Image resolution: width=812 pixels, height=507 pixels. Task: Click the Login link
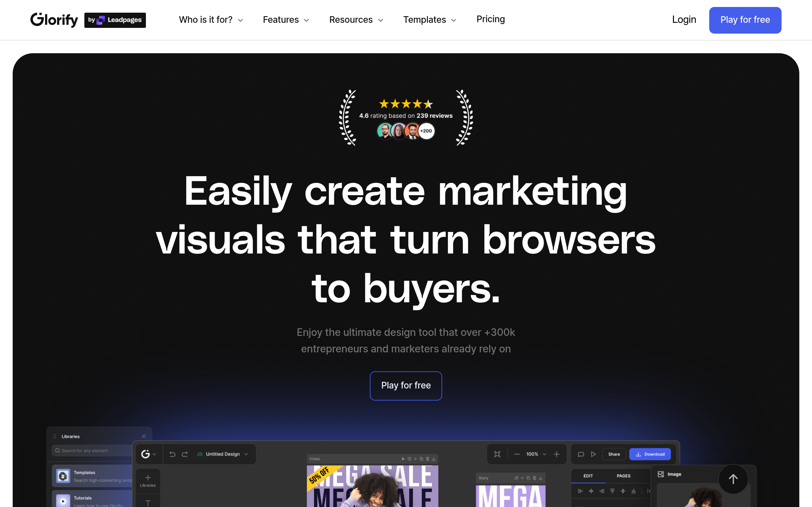pos(684,20)
